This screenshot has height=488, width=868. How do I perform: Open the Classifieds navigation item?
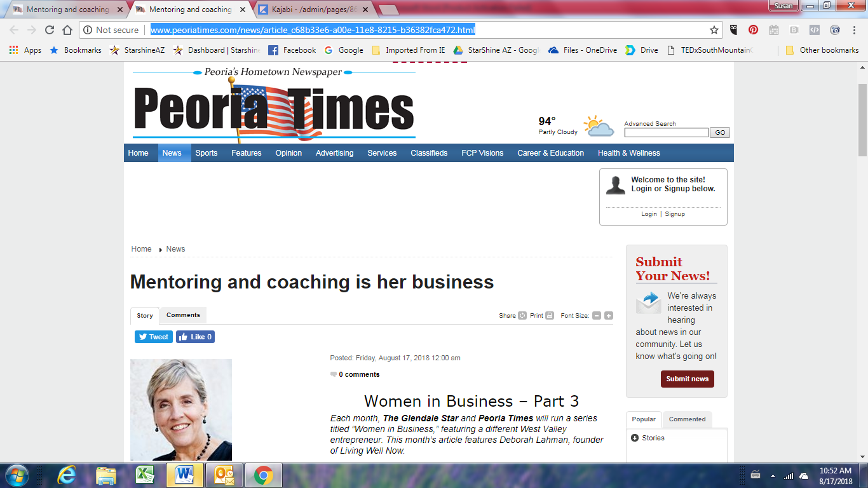(x=429, y=153)
